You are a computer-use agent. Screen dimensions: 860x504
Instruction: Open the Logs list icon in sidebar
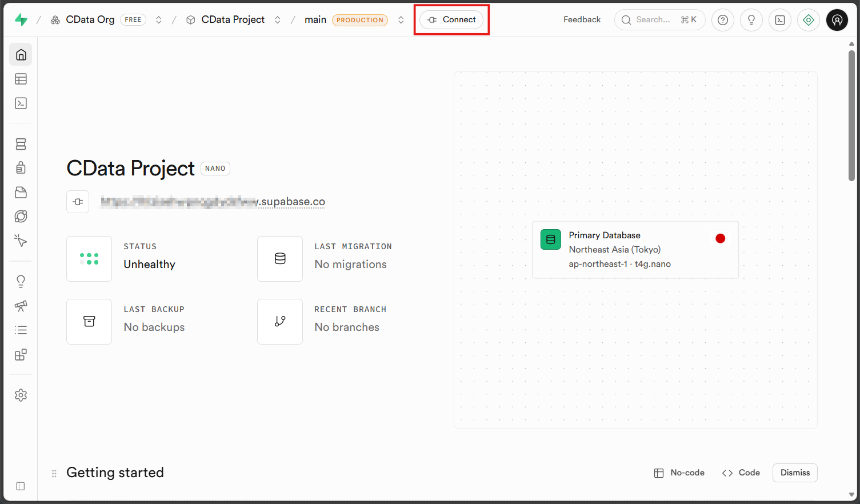pyautogui.click(x=21, y=330)
